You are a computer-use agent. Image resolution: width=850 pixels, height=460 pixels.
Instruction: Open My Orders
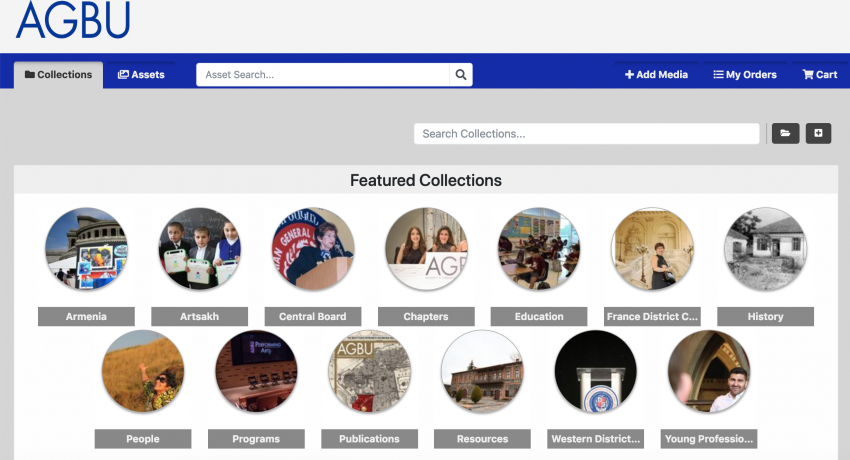click(745, 75)
